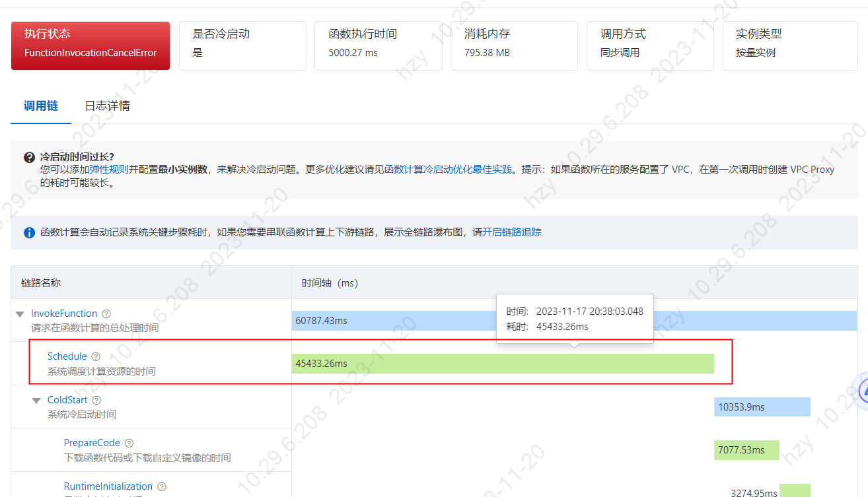Viewport: 868px width, 497px height.
Task: Click help icon next to RuntimeInitialization
Action: pyautogui.click(x=161, y=486)
